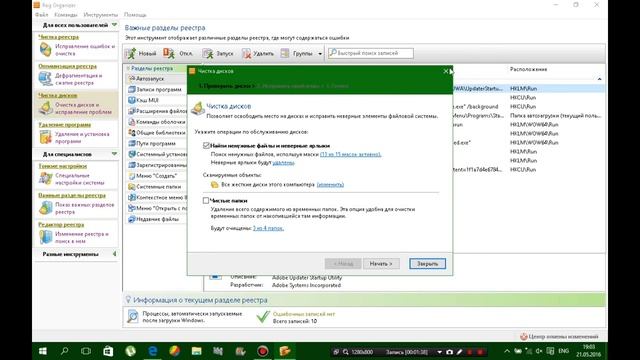Click the Важные разделы реестра sidebar icon
The height and width of the screenshot is (360, 640).
pos(45,208)
